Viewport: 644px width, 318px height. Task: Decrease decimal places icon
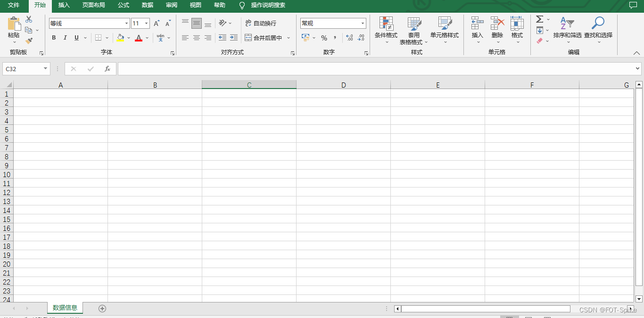pos(361,38)
